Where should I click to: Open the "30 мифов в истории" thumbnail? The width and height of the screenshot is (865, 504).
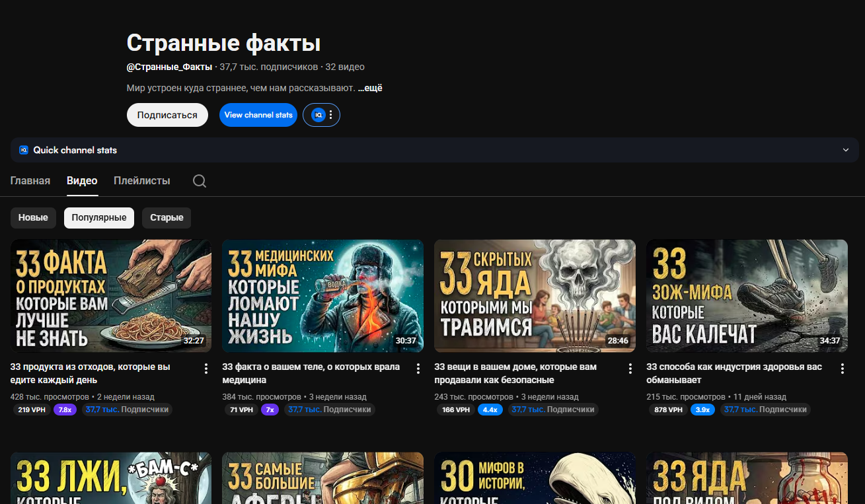(535, 478)
